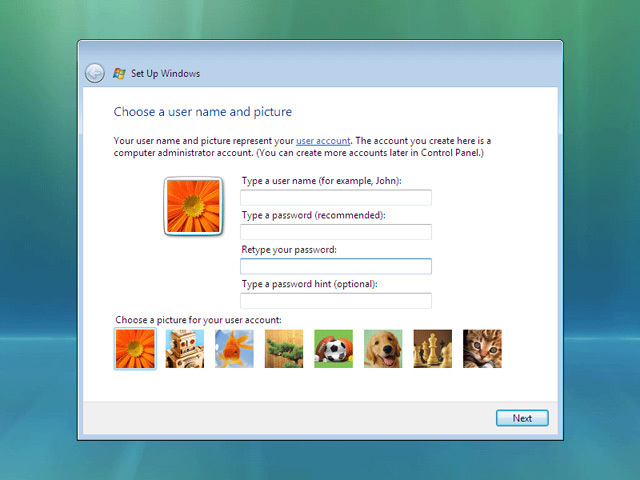
Task: Click the password hint text box
Action: point(336,301)
